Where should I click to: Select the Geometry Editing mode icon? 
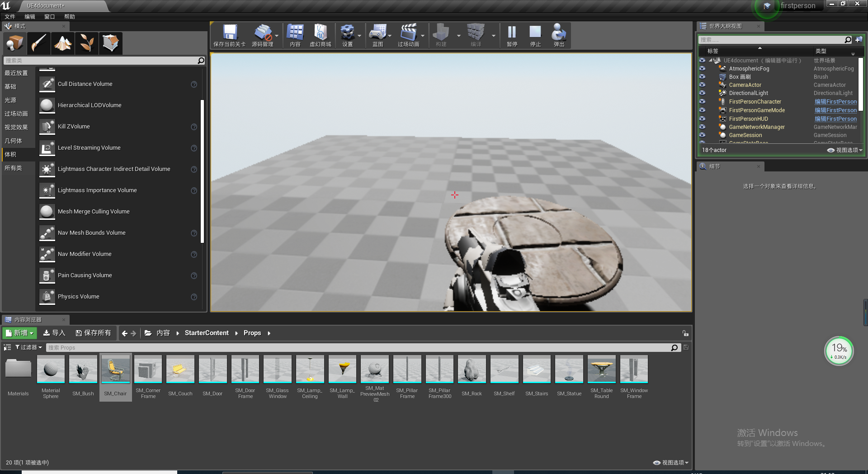point(111,43)
